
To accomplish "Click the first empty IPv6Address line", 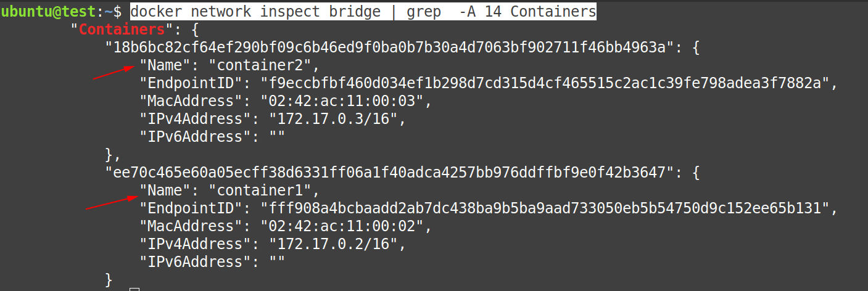I will (212, 136).
